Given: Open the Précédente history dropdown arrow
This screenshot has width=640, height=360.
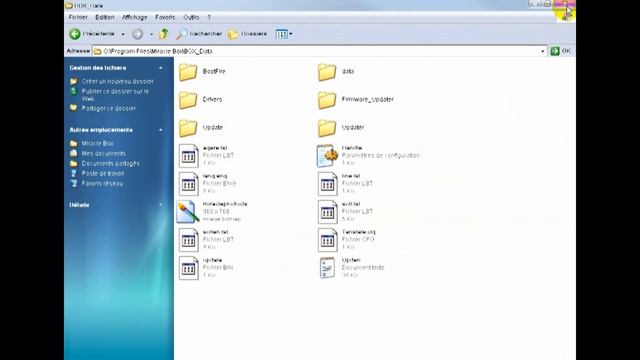Looking at the screenshot, I should tap(123, 34).
